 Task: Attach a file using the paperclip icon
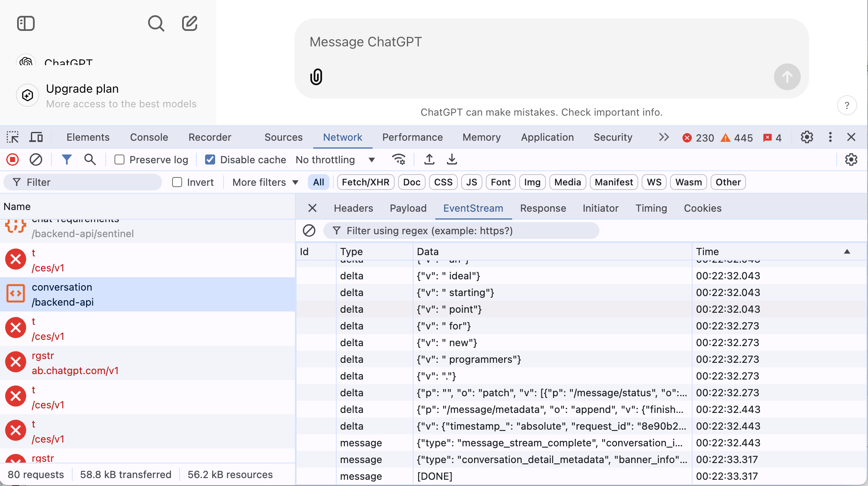tap(316, 77)
